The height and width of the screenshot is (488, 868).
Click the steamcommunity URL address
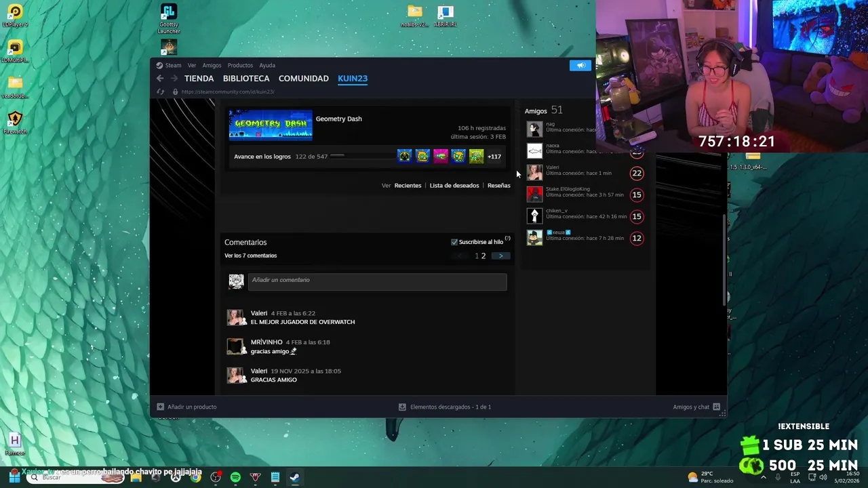[228, 91]
